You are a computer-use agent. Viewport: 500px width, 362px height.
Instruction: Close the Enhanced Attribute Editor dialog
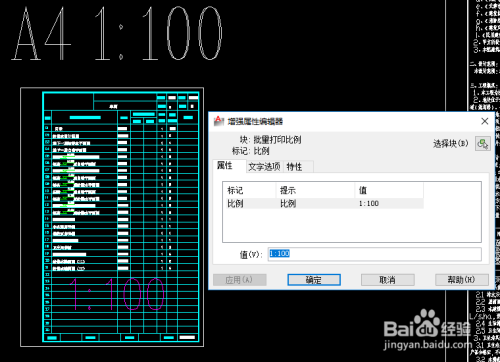pyautogui.click(x=485, y=121)
